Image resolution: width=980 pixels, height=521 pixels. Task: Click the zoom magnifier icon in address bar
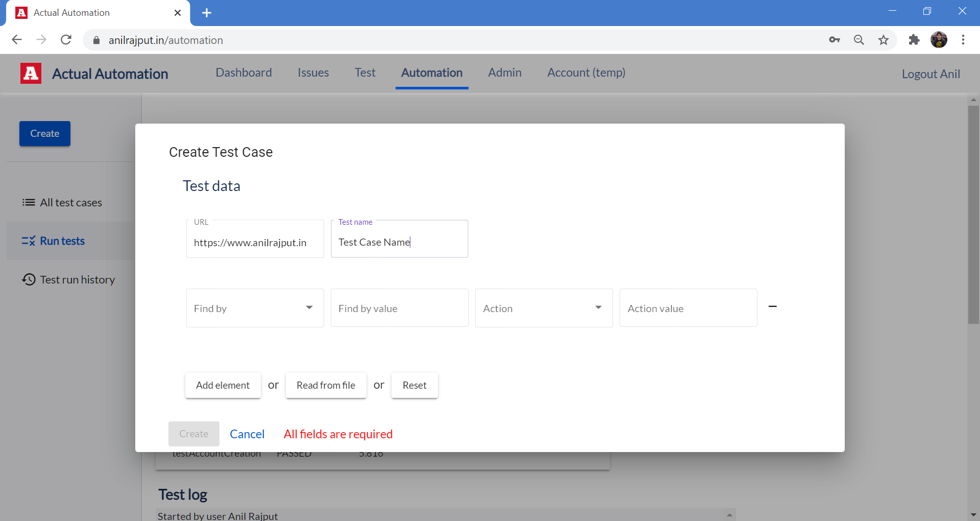(859, 40)
